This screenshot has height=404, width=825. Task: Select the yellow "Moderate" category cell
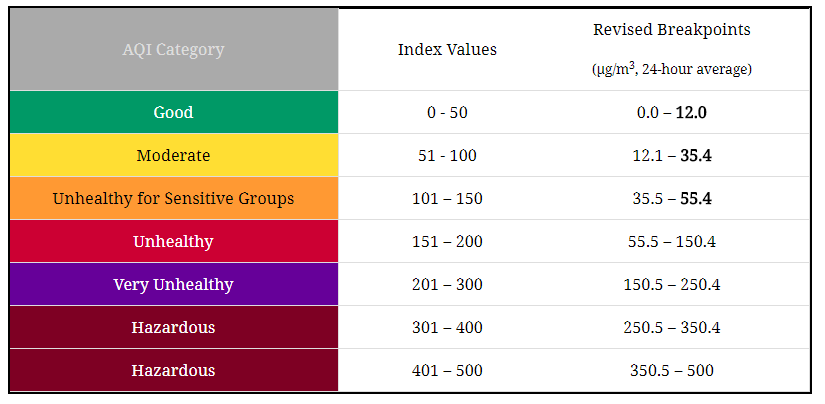[x=173, y=156]
